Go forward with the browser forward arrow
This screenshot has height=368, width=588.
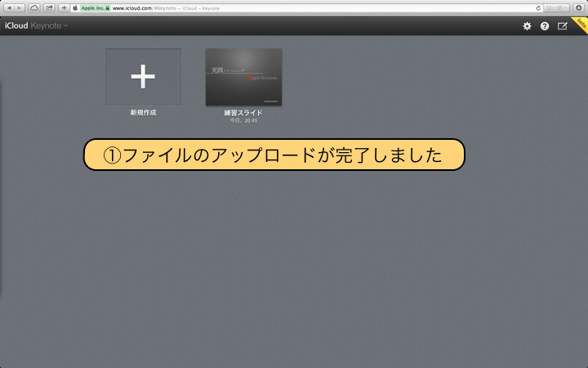tap(20, 8)
